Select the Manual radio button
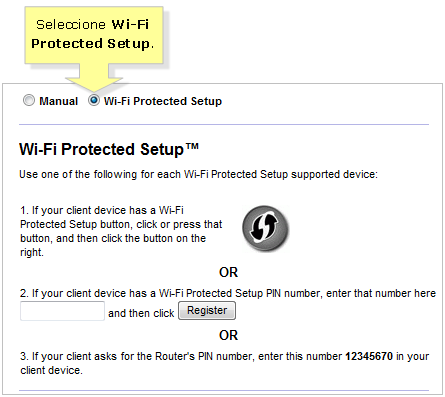Screen dimensions: 445x397 pyautogui.click(x=29, y=100)
